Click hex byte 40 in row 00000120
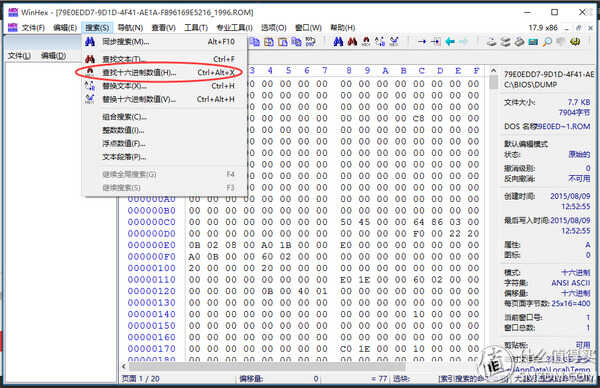 pyautogui.click(x=304, y=291)
